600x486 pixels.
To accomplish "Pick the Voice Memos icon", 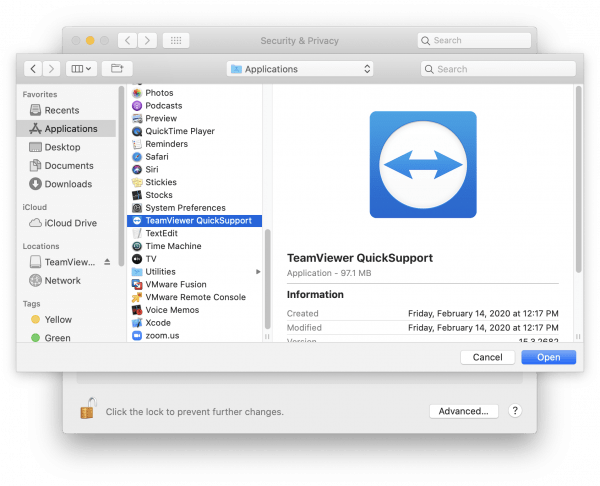I will tap(137, 310).
